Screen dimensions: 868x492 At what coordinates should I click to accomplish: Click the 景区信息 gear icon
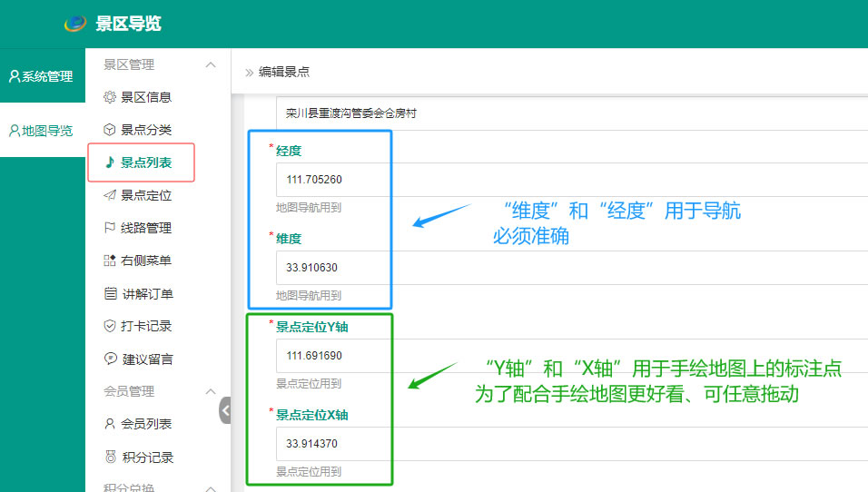[110, 97]
